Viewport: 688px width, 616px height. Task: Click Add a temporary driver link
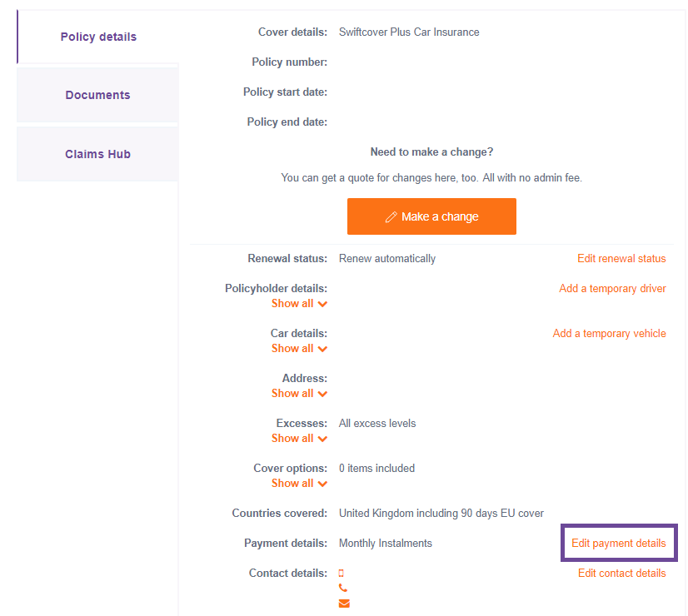pos(612,289)
